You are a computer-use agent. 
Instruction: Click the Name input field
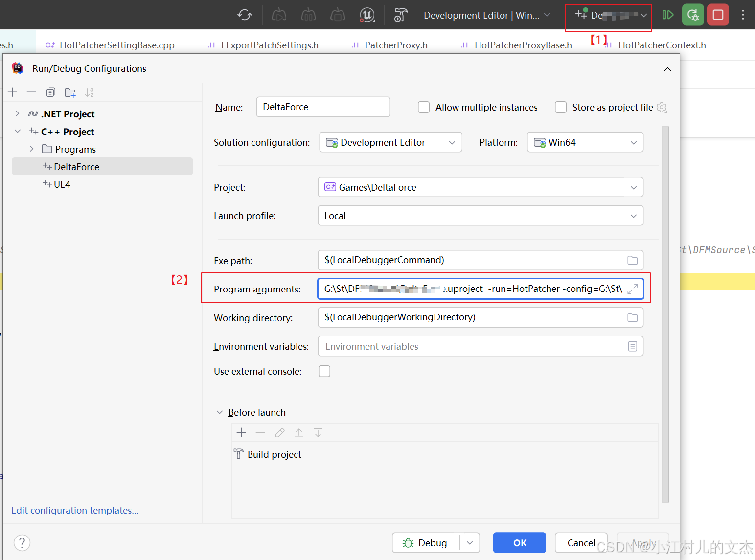click(x=323, y=107)
